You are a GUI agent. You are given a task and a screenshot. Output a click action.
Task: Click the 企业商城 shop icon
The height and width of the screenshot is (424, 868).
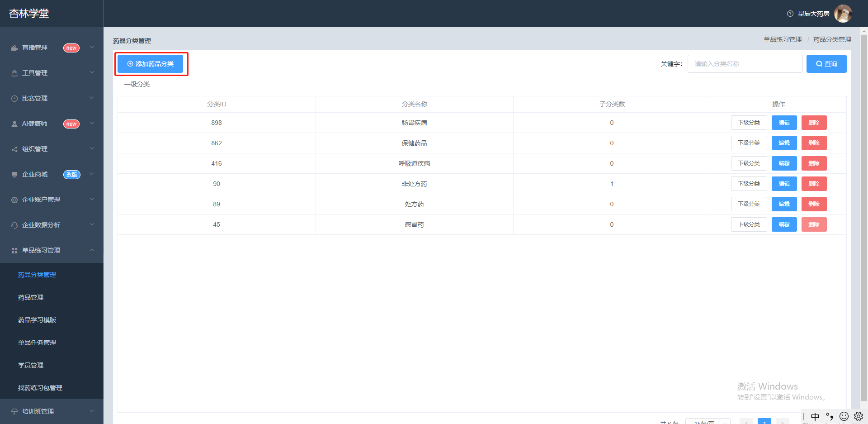[x=14, y=175]
